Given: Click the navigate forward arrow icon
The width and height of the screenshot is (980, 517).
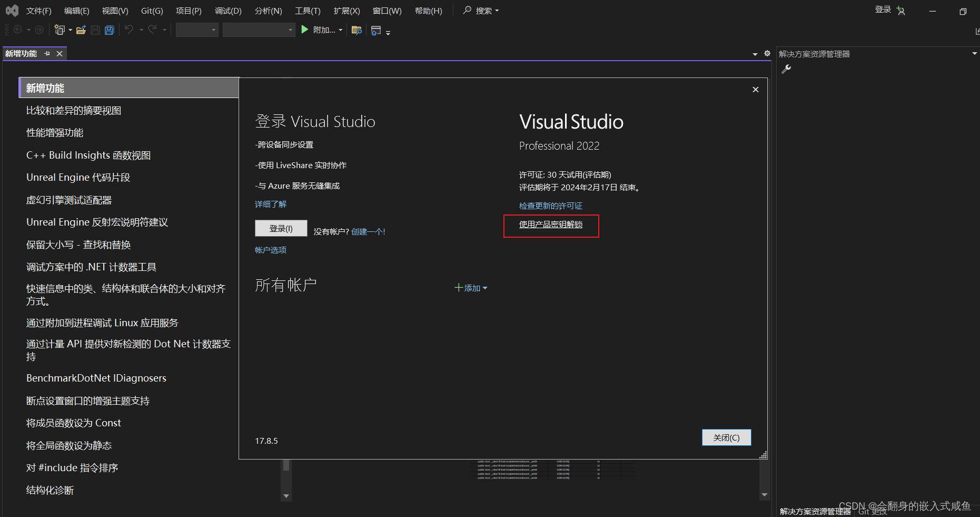Looking at the screenshot, I should pyautogui.click(x=39, y=30).
